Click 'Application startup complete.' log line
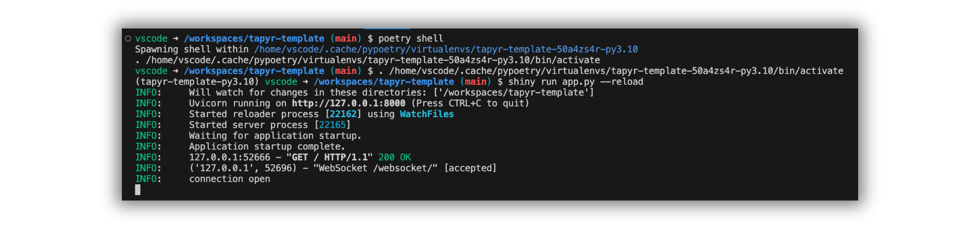This screenshot has height=229, width=980. click(267, 146)
